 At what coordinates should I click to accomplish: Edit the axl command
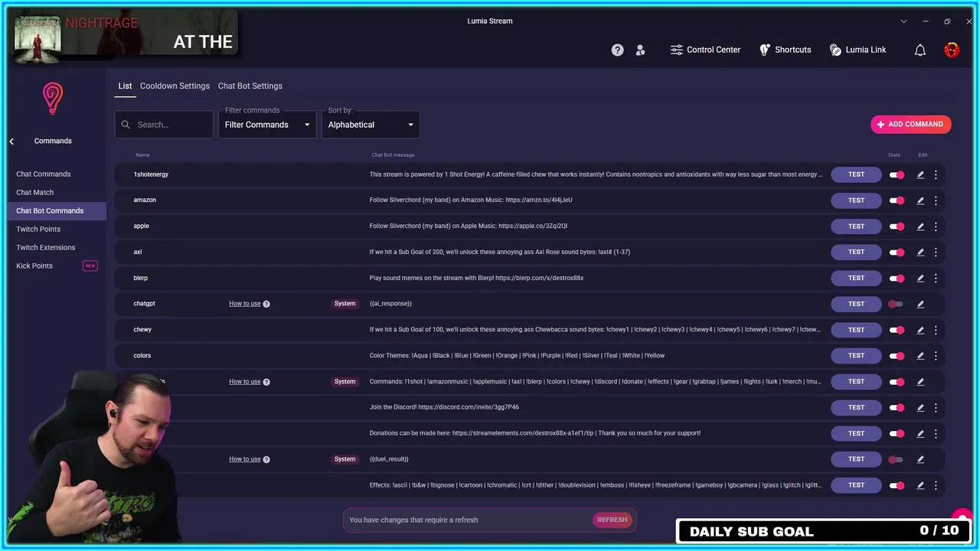[920, 252]
